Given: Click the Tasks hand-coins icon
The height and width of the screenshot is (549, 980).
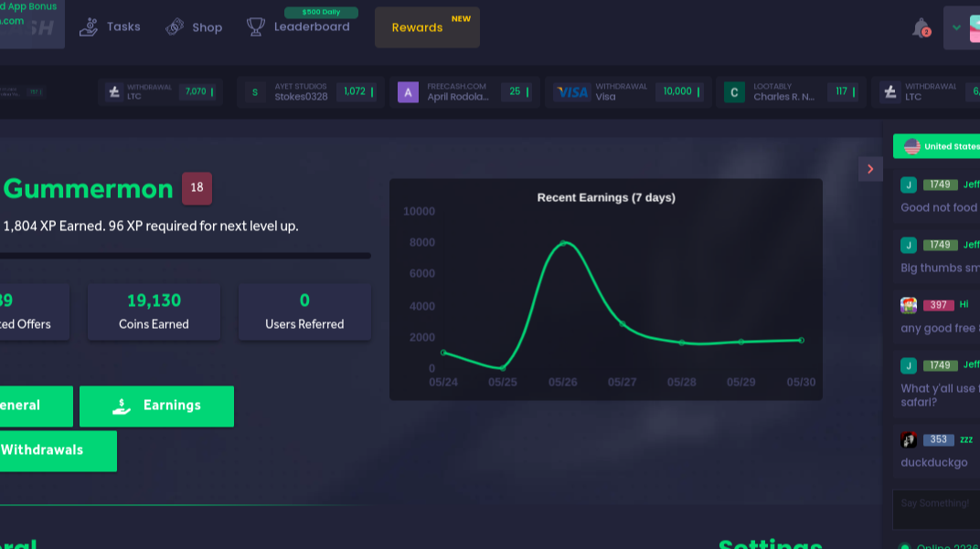Looking at the screenshot, I should pyautogui.click(x=89, y=26).
